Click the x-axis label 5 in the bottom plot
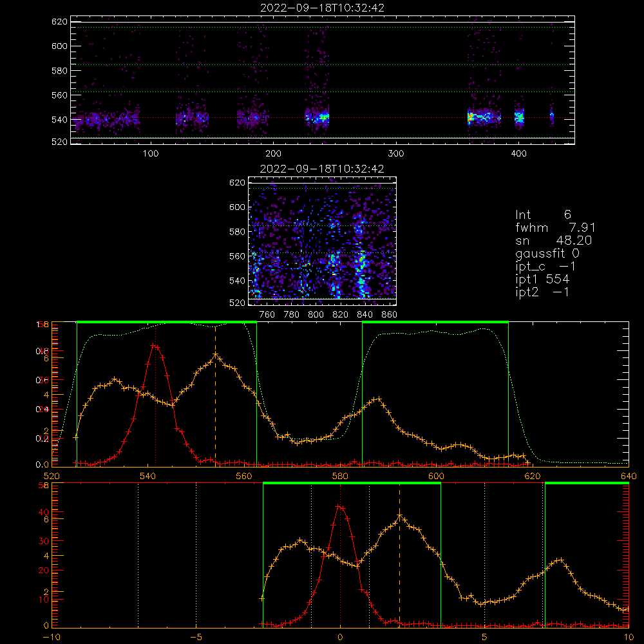Screen dimensions: 644x644 [484, 638]
